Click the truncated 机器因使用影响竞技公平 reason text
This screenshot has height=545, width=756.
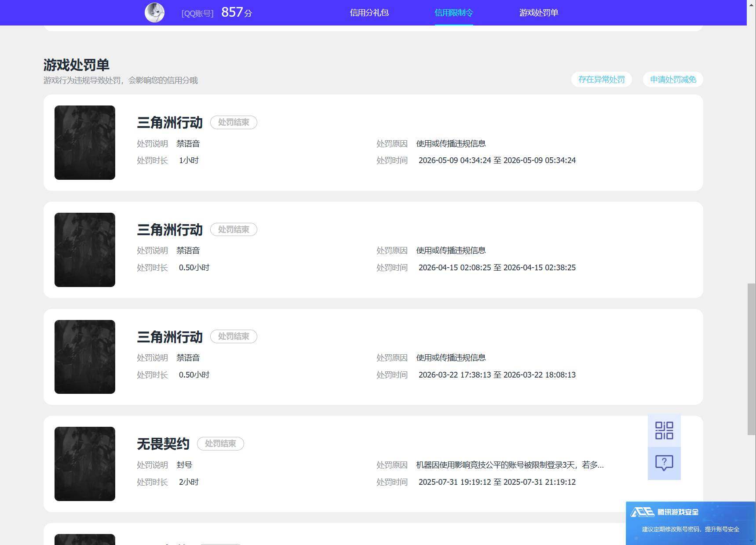click(510, 465)
